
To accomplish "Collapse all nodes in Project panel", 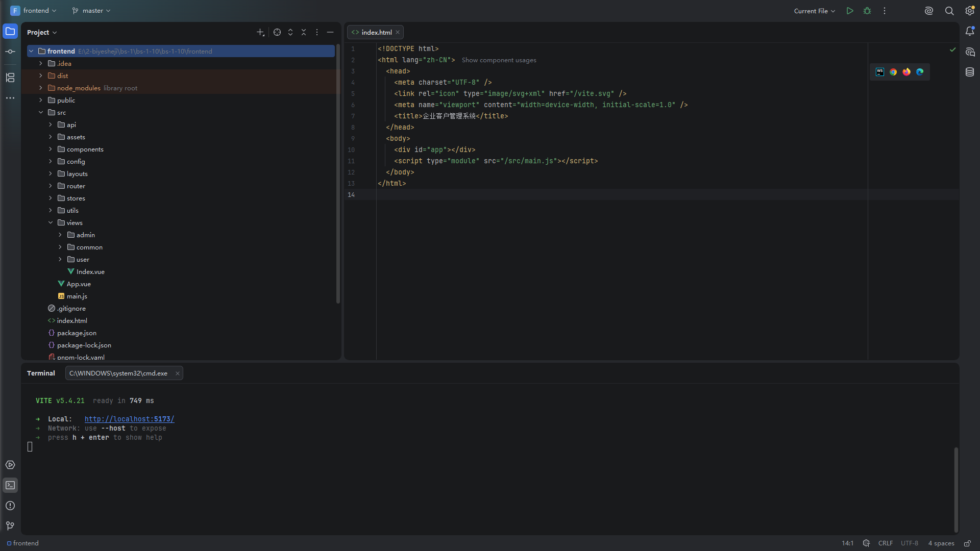I will click(304, 32).
